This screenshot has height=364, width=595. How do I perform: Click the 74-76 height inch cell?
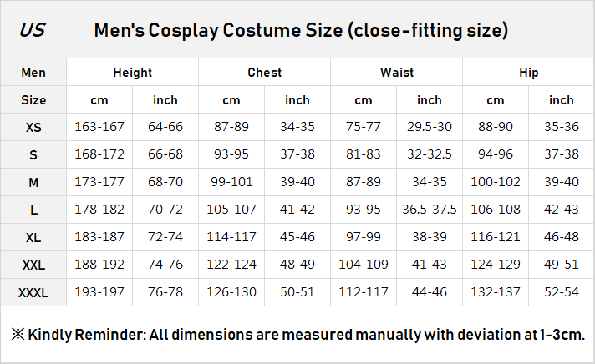pyautogui.click(x=165, y=265)
